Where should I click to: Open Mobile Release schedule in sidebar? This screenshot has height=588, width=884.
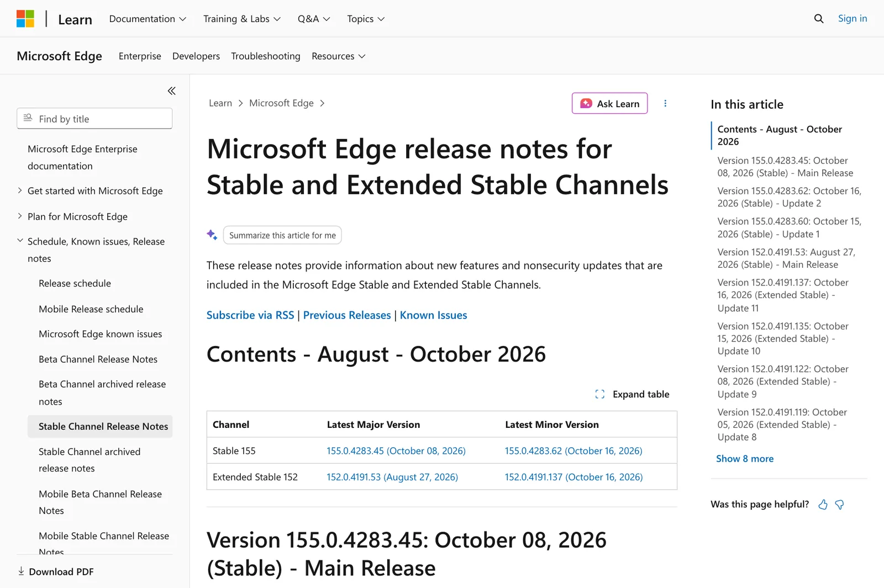pyautogui.click(x=91, y=309)
